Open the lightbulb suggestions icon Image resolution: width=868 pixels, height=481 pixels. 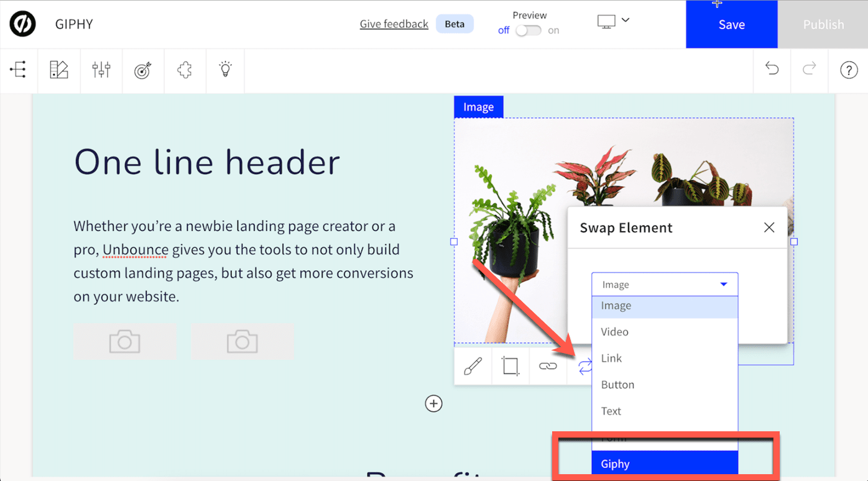(x=226, y=69)
